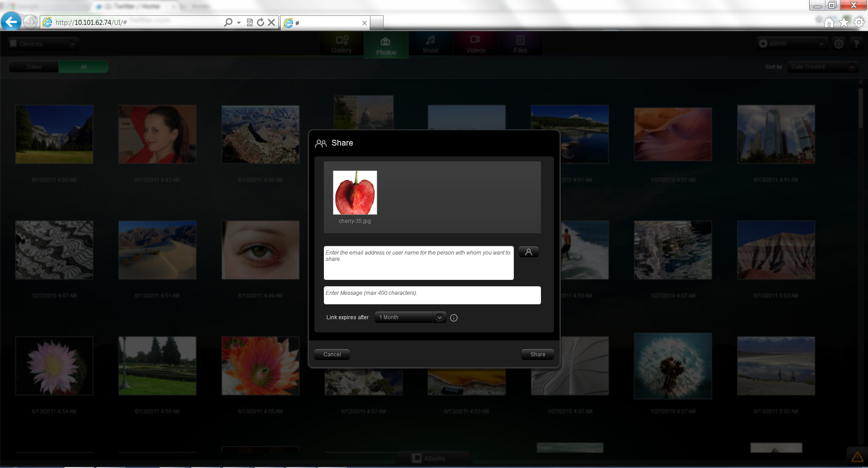The width and height of the screenshot is (868, 468).
Task: Click the browser Home icon
Action: (x=829, y=22)
